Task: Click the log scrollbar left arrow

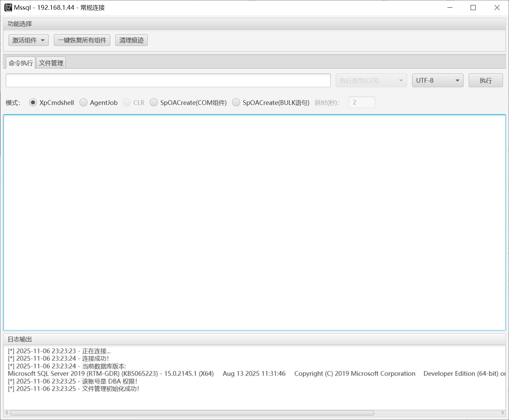Action: point(7,413)
